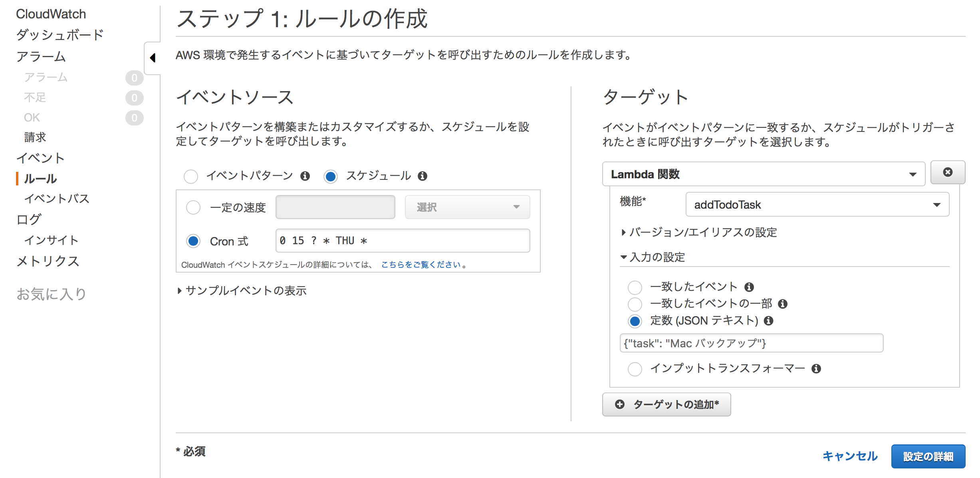Click the こちらをご覧ください link
The image size is (980, 478).
421,265
